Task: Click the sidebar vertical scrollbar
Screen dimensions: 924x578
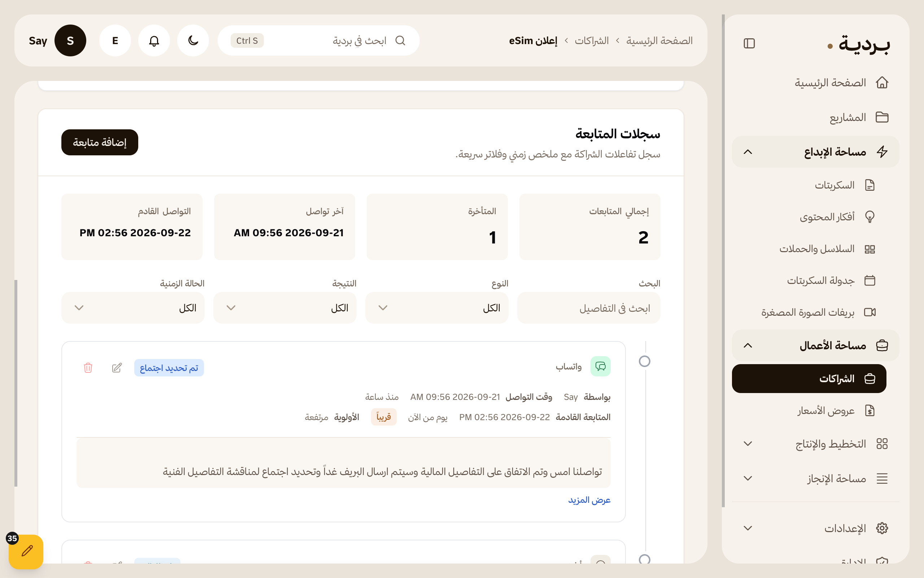Action: (723, 261)
